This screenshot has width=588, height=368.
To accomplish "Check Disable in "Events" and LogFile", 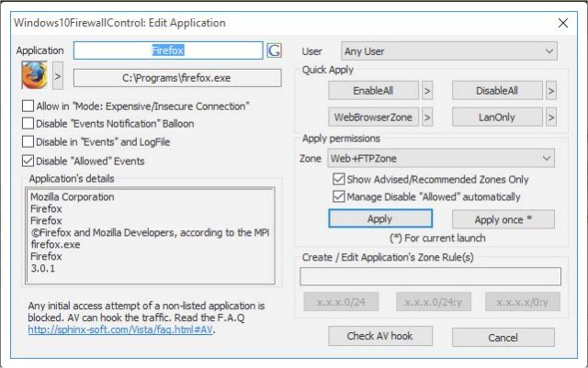I will [x=28, y=142].
